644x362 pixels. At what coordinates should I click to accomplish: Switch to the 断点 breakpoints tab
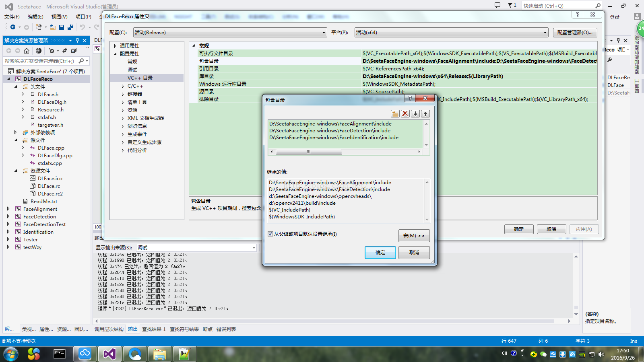[x=208, y=329]
